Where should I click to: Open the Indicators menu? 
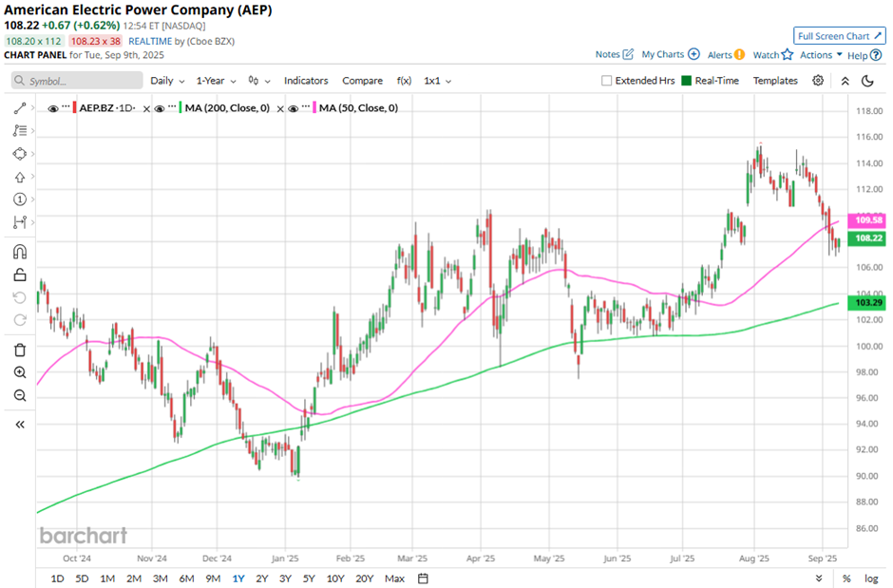pyautogui.click(x=306, y=81)
